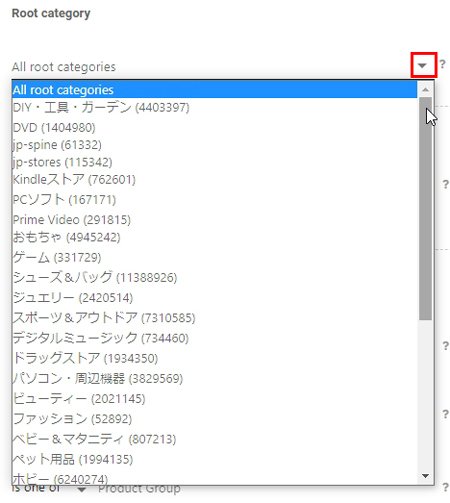Select PCソフト (167171)
The width and height of the screenshot is (450, 503).
(214, 200)
